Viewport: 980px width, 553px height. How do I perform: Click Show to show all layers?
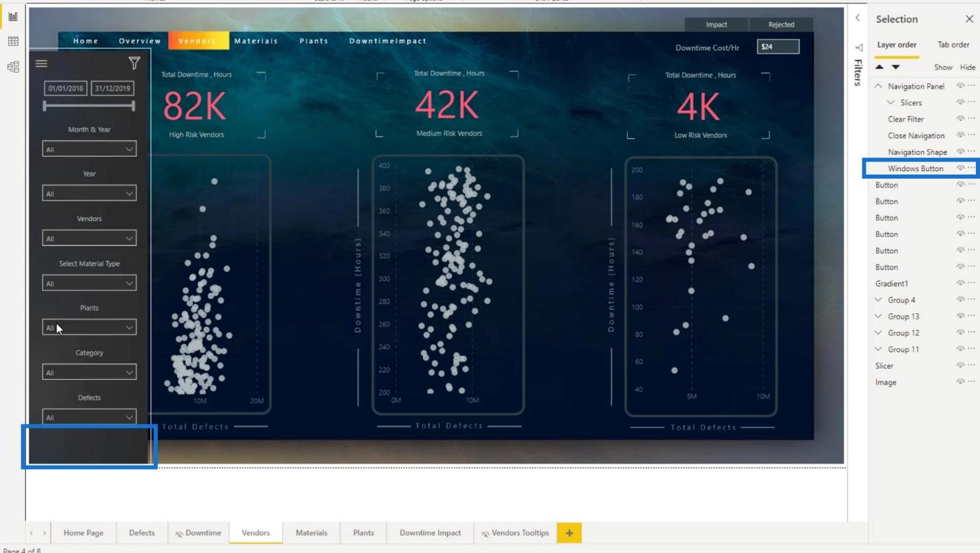tap(943, 67)
